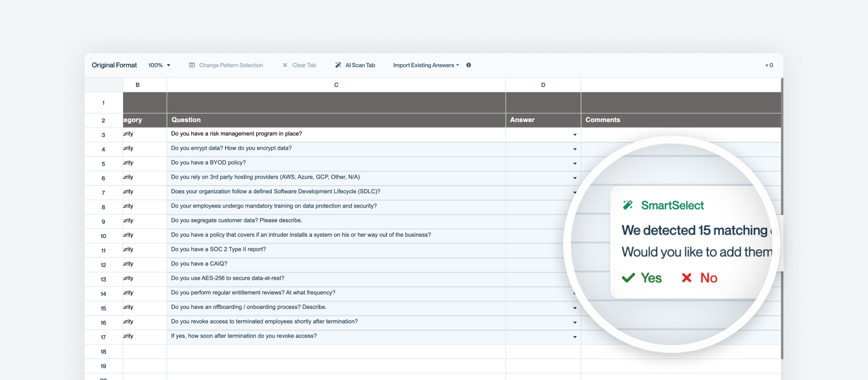868x380 pixels.
Task: Click Change Pattern Selection
Action: click(226, 65)
